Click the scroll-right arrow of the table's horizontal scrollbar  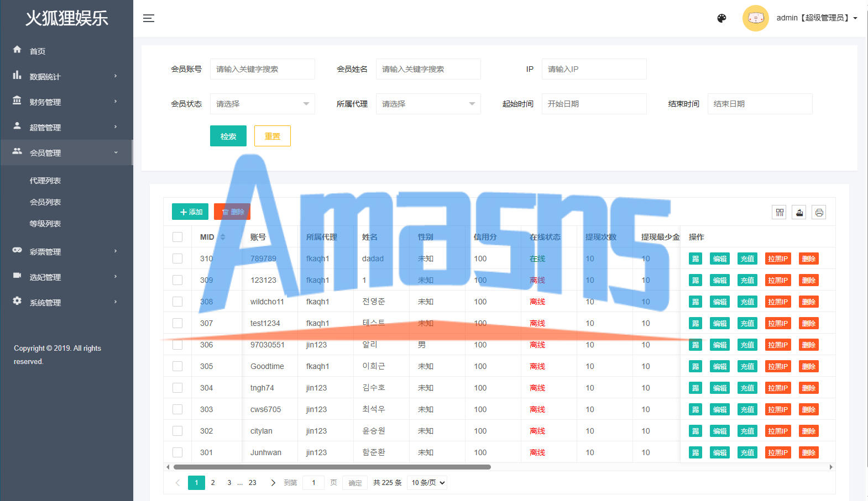831,467
